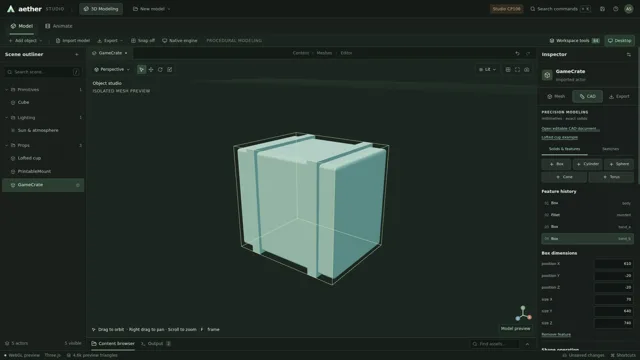The image size is (640, 360).
Task: Click Import model button
Action: pos(73,40)
